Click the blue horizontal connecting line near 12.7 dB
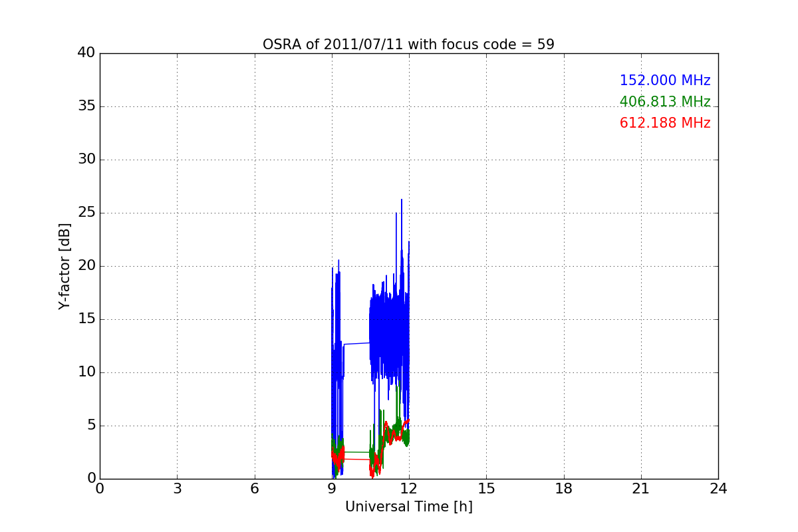 [x=357, y=344]
